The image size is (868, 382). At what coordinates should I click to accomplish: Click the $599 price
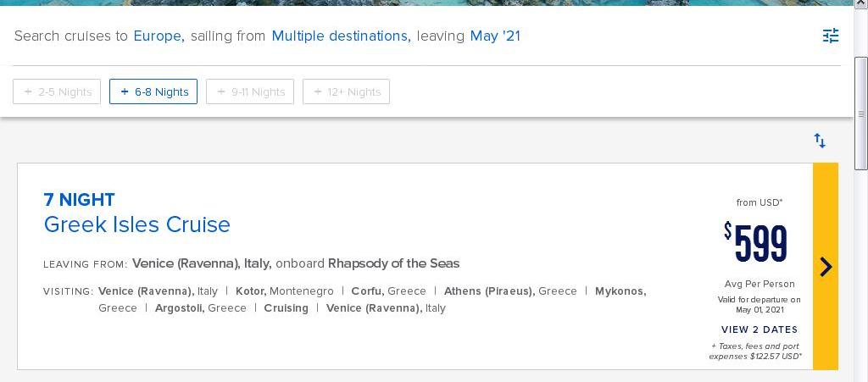click(x=755, y=243)
